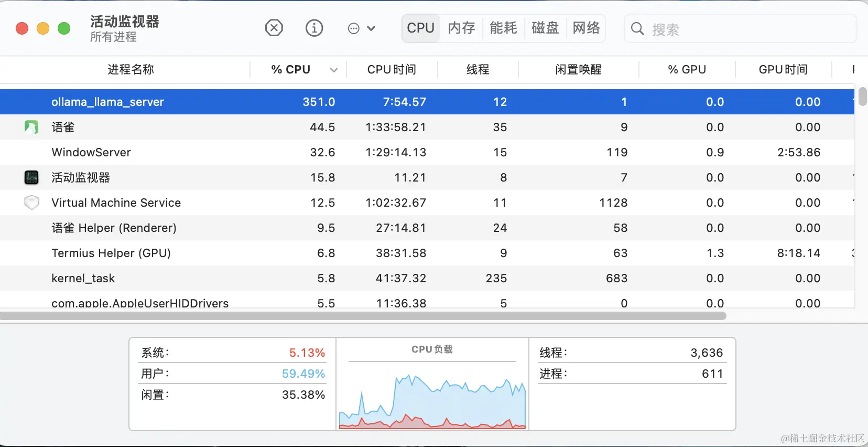Sort by 线程 column header
The height and width of the screenshot is (447, 868).
point(478,69)
